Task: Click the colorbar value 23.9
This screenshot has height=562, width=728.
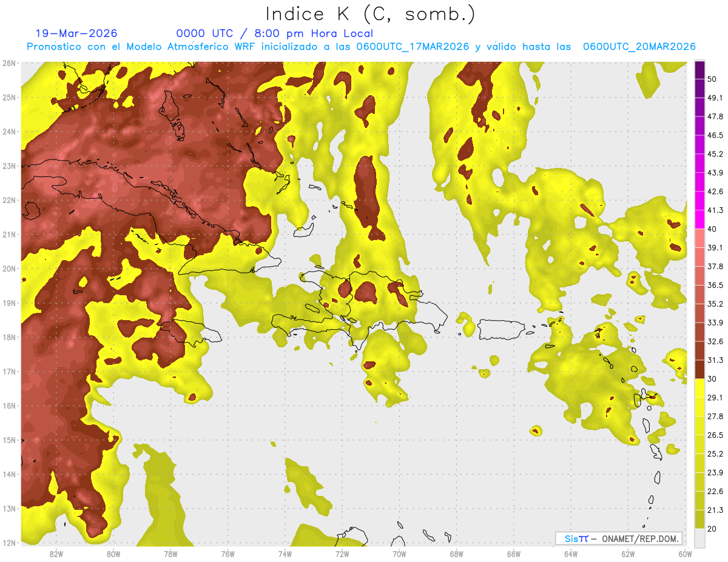Action: tap(715, 473)
